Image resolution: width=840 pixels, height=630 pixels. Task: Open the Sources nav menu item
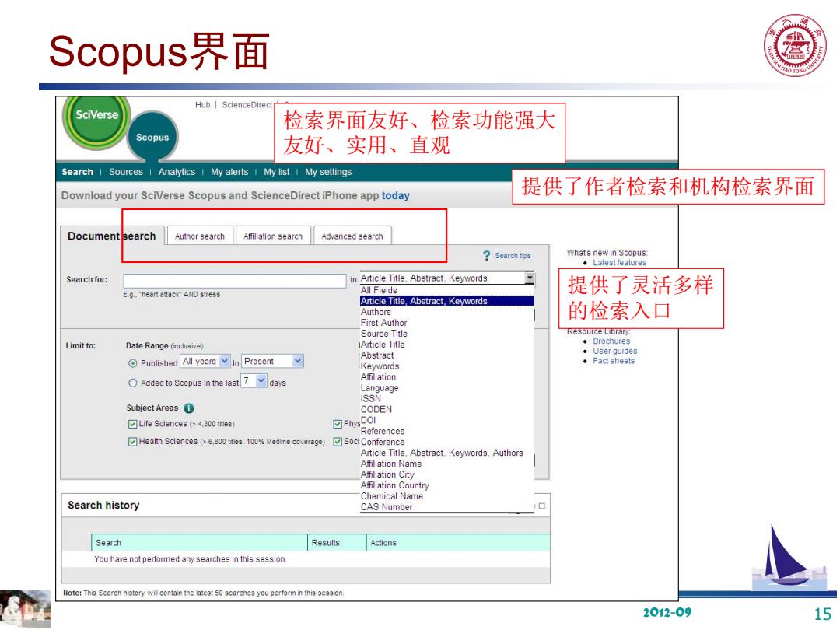point(126,172)
